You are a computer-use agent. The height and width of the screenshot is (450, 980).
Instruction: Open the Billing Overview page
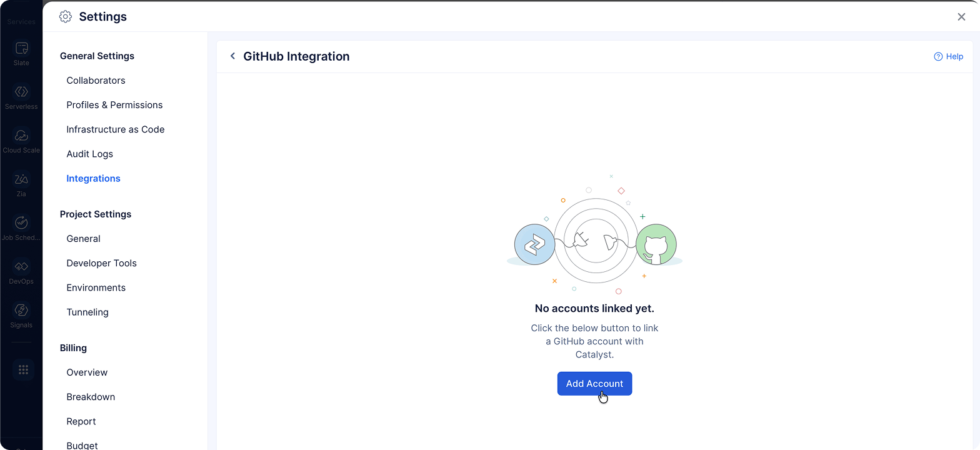point(87,372)
